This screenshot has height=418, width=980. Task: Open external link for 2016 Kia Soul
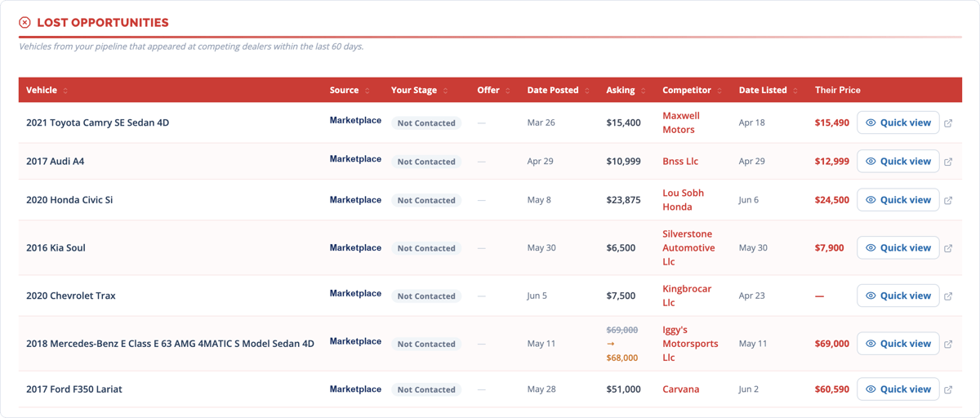click(948, 248)
